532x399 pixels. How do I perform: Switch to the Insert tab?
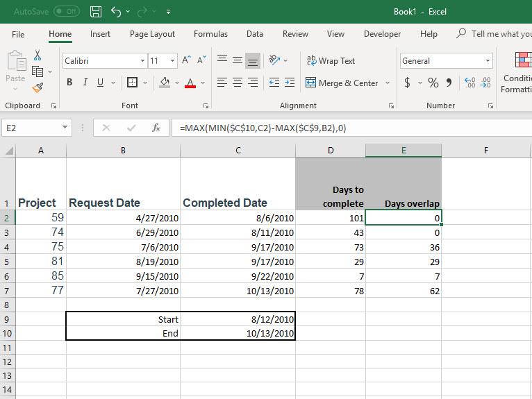(x=100, y=34)
